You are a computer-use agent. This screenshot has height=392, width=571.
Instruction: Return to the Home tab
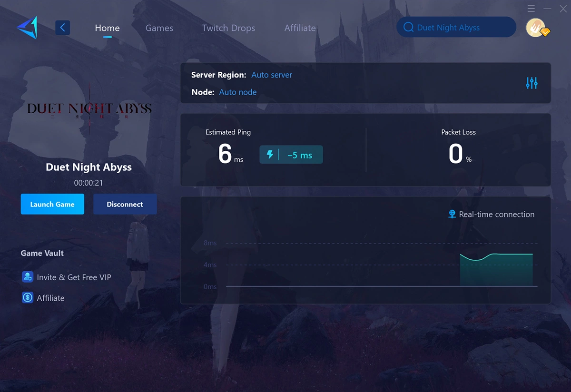pos(107,28)
